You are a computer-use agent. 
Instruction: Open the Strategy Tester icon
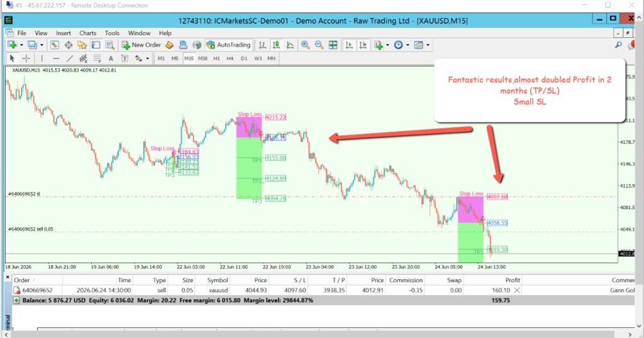tap(109, 45)
